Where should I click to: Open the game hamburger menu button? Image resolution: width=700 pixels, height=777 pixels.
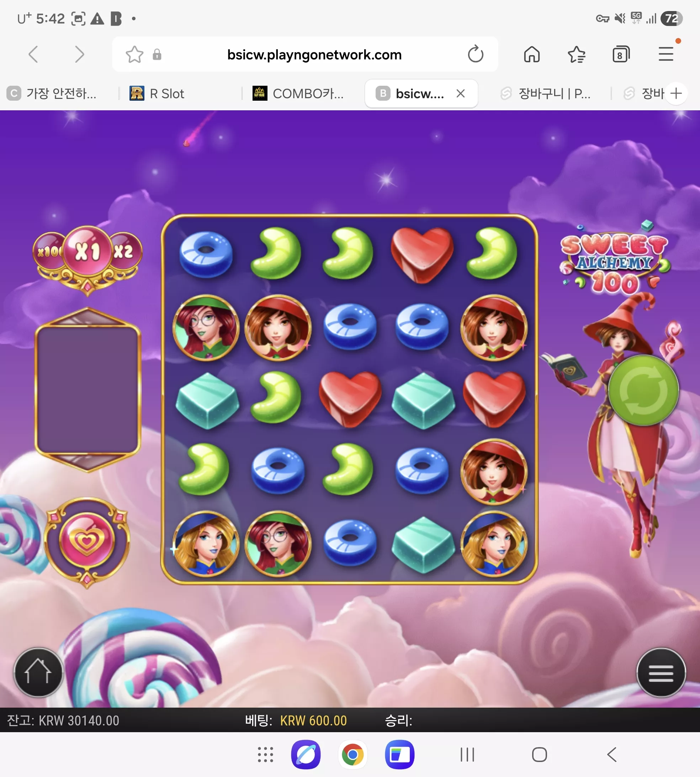[x=661, y=673]
